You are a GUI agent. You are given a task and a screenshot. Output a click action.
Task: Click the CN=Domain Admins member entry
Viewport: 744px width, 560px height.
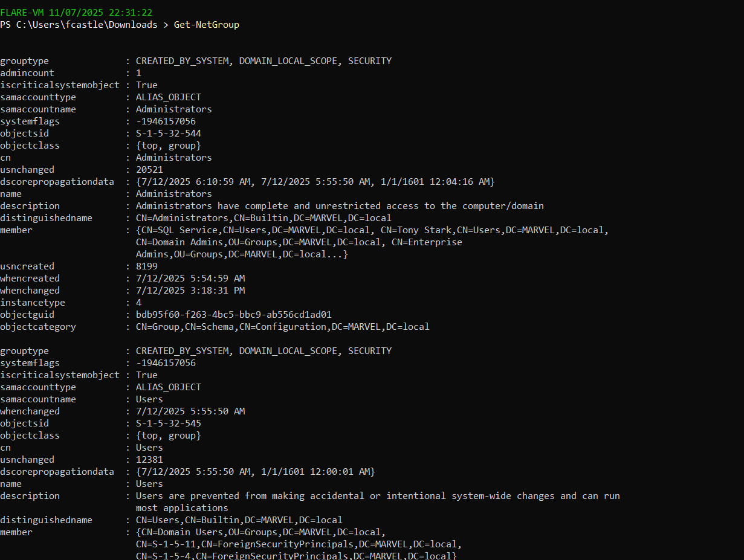pyautogui.click(x=258, y=242)
